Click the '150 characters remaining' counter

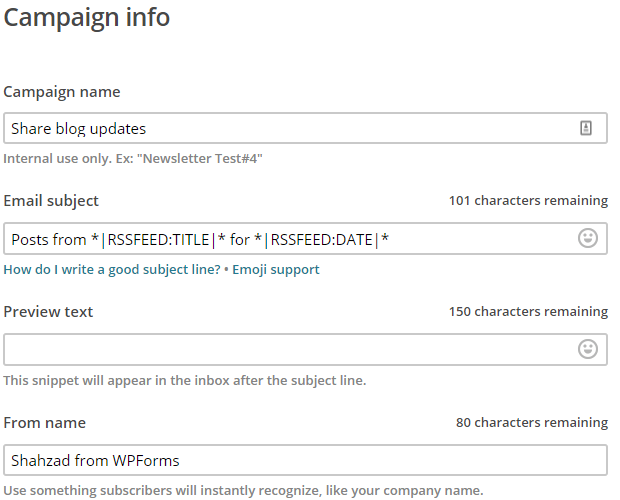528,312
